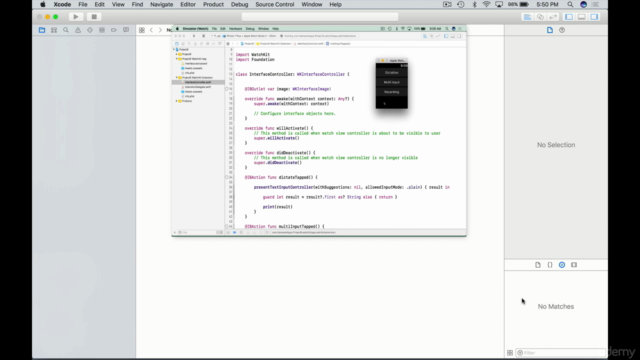Open Notification Center list icon
Image resolution: width=640 pixels, height=360 pixels.
pyautogui.click(x=596, y=4)
